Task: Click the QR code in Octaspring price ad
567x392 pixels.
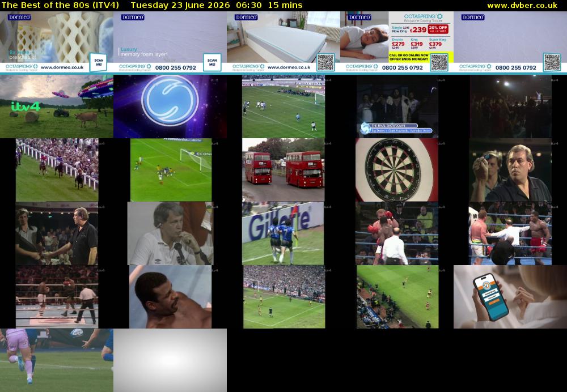Action: tap(439, 62)
